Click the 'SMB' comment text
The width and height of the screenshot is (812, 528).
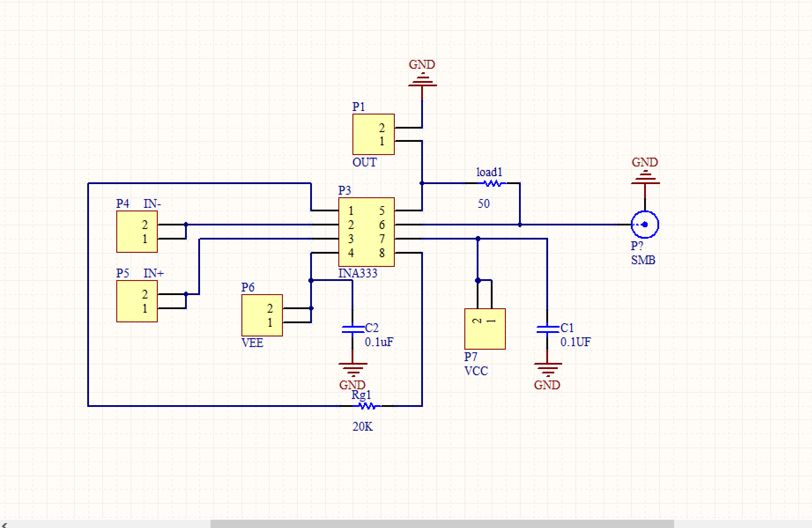pyautogui.click(x=643, y=260)
